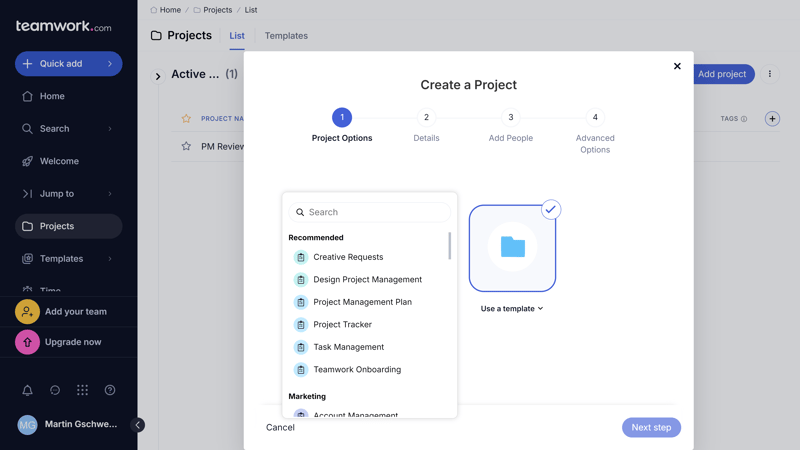Click the template Search field
Image resolution: width=800 pixels, height=450 pixels.
click(x=369, y=212)
